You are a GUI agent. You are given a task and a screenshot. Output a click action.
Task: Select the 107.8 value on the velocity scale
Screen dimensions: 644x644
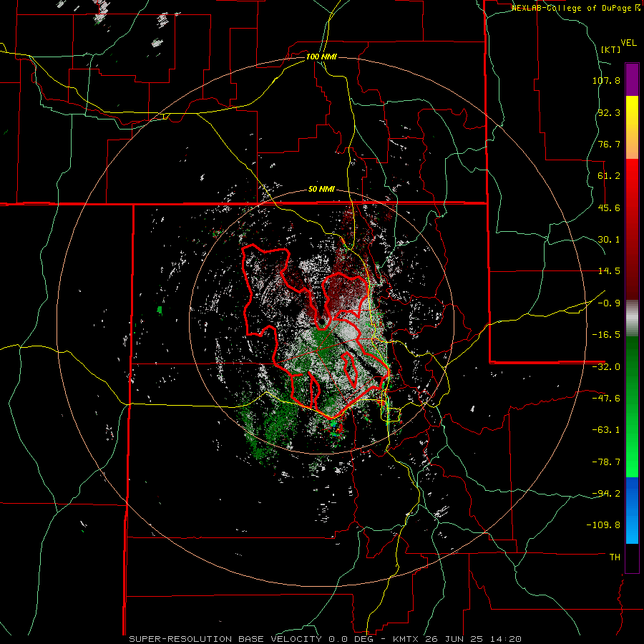click(x=606, y=80)
